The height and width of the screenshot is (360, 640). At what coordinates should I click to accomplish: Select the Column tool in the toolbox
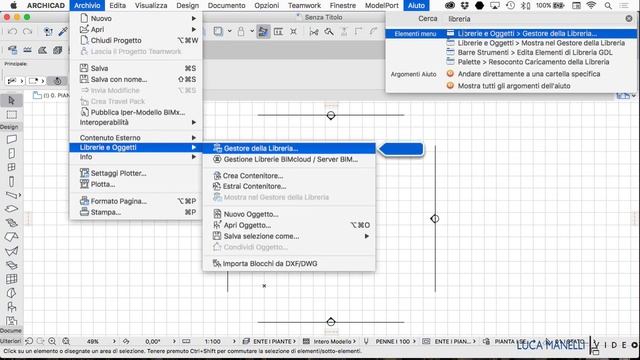coord(11,181)
